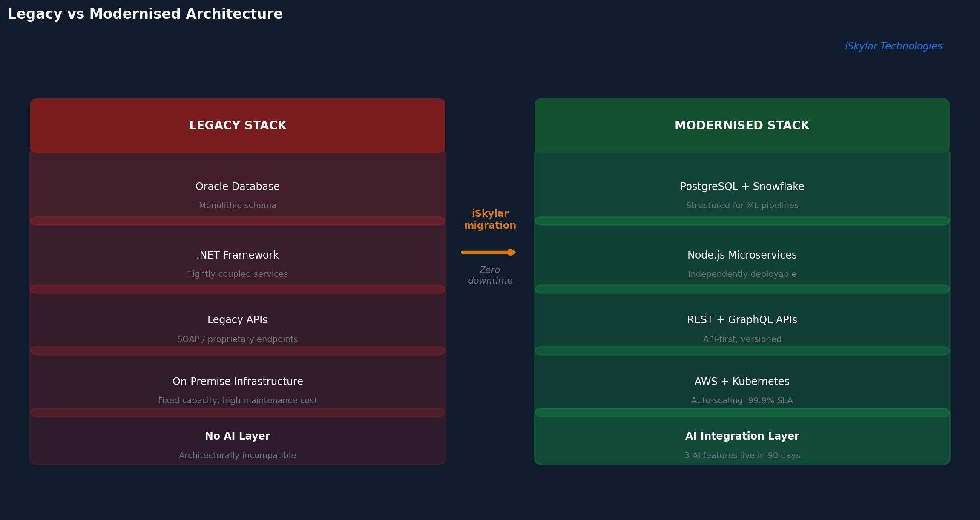The height and width of the screenshot is (520, 980).
Task: Click 'Structured for ML pipelines' subtitle
Action: click(742, 206)
